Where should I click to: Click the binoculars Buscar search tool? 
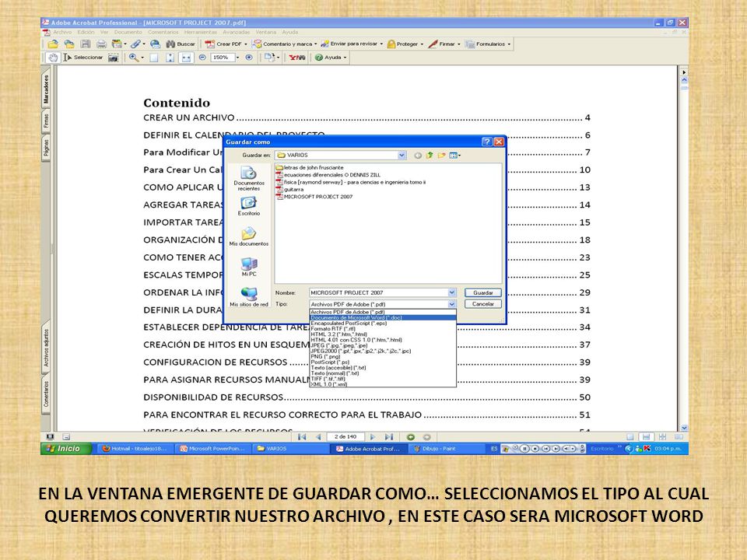tap(181, 44)
